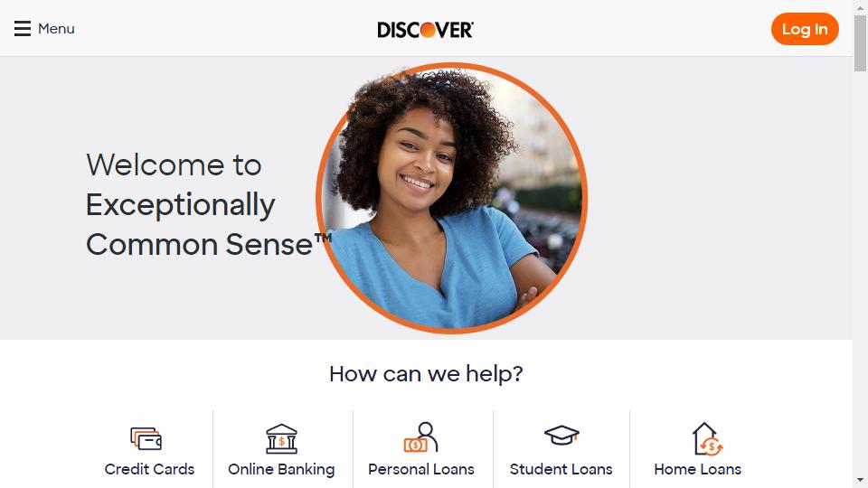This screenshot has height=488, width=868.
Task: Click the scrollbar down arrow
Action: pos(860,480)
